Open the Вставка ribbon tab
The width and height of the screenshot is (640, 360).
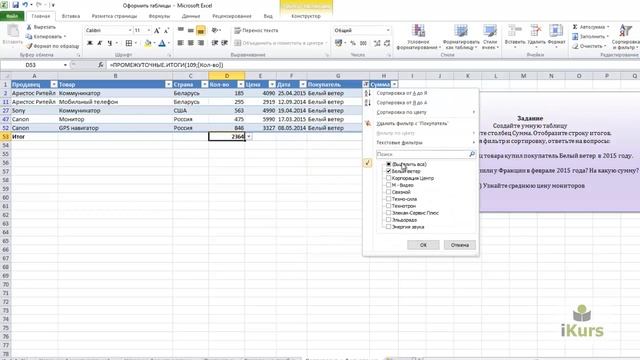click(71, 16)
